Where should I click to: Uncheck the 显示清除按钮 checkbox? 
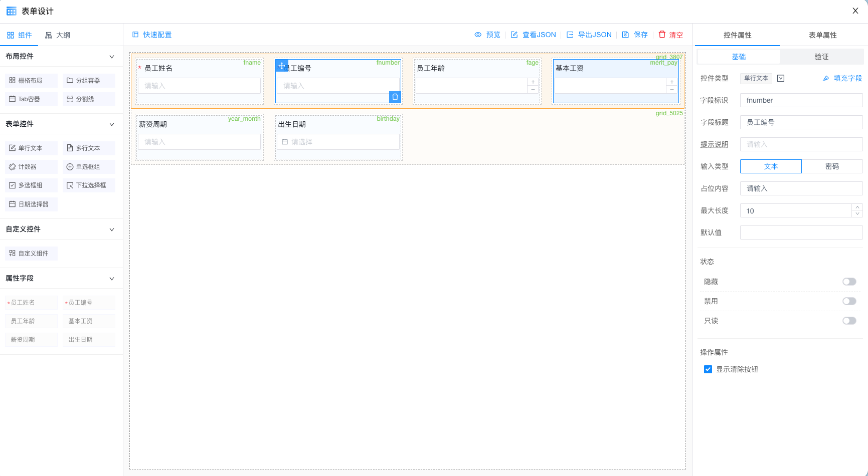click(708, 369)
